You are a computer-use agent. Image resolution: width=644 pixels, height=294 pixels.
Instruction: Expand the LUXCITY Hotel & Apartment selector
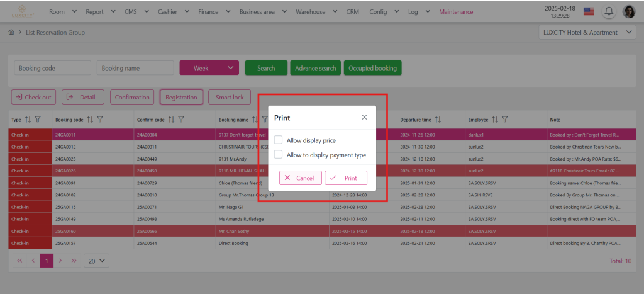587,33
